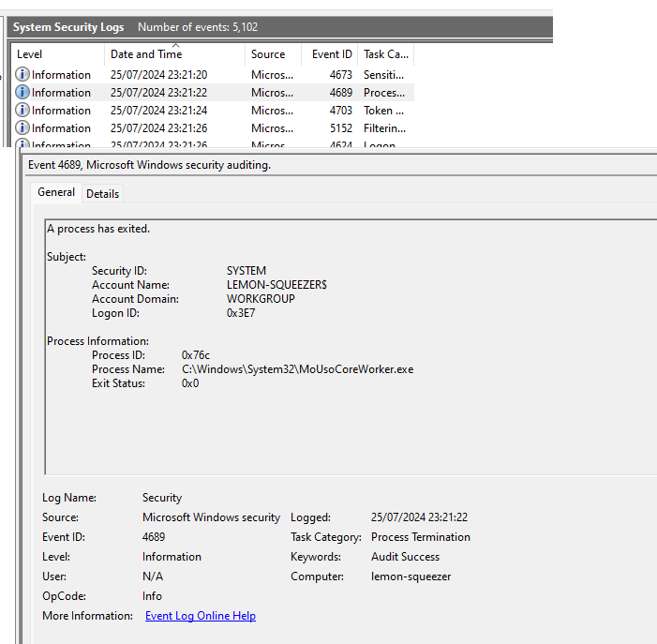The height and width of the screenshot is (644, 657).
Task: Sort by the Date and Time column header
Action: (146, 54)
